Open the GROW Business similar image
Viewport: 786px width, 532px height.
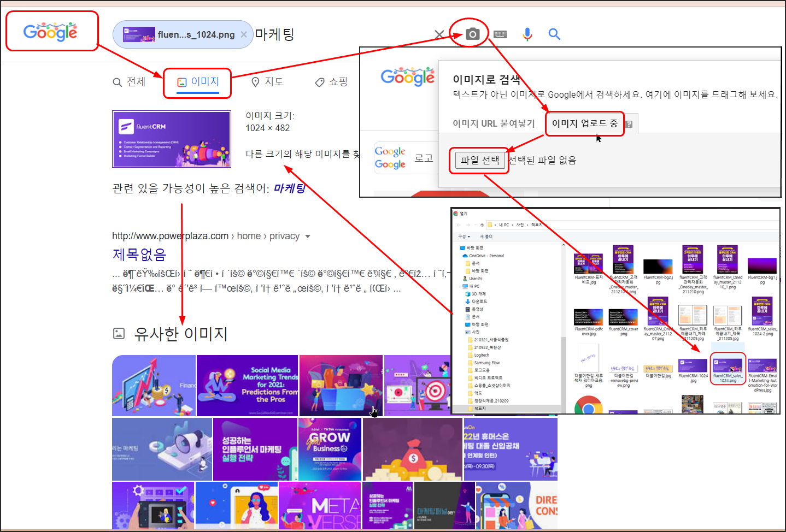tap(330, 449)
